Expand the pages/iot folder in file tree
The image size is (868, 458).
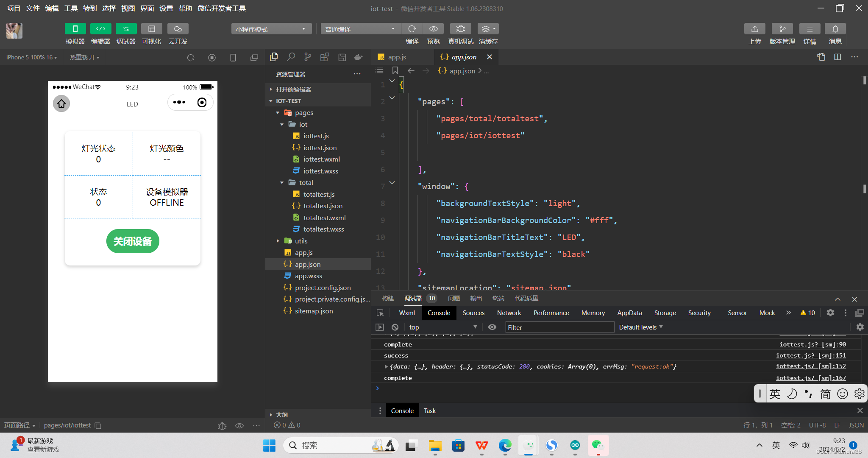(x=279, y=124)
